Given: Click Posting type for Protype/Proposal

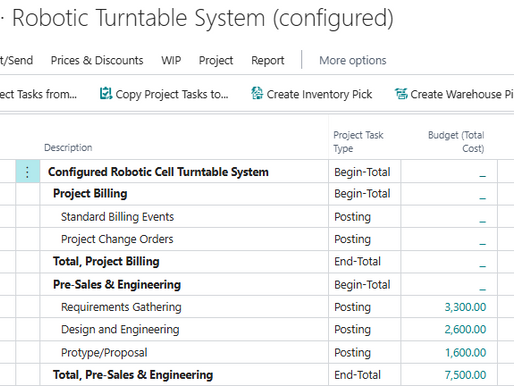Looking at the screenshot, I should pyautogui.click(x=352, y=353).
